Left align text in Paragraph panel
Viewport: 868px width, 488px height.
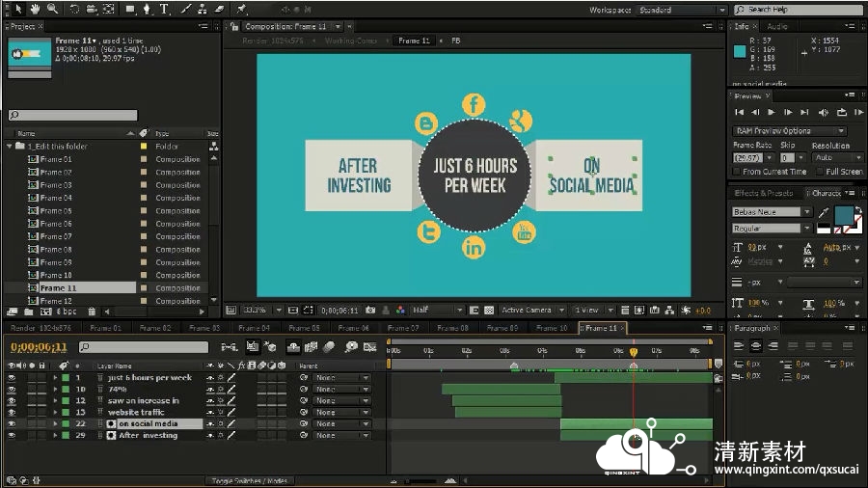click(x=739, y=346)
